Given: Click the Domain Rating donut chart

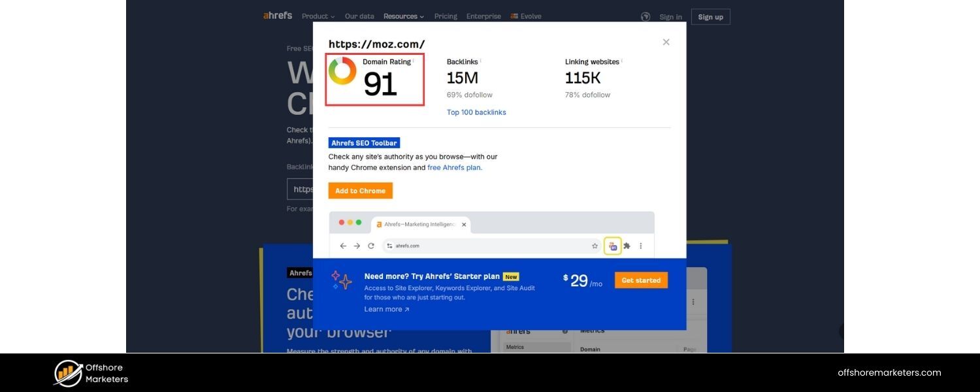Looking at the screenshot, I should pyautogui.click(x=342, y=71).
